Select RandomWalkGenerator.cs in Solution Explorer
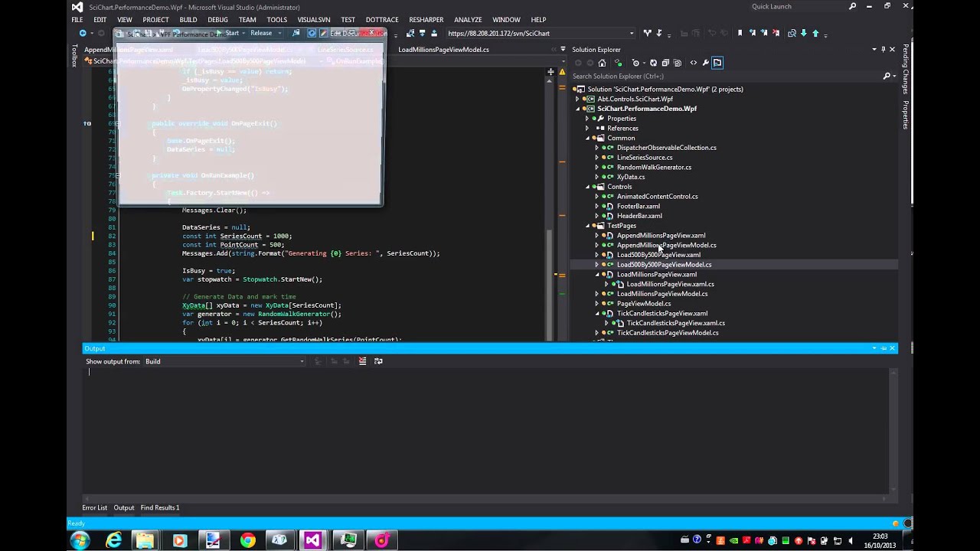Image resolution: width=980 pixels, height=551 pixels. coord(654,167)
